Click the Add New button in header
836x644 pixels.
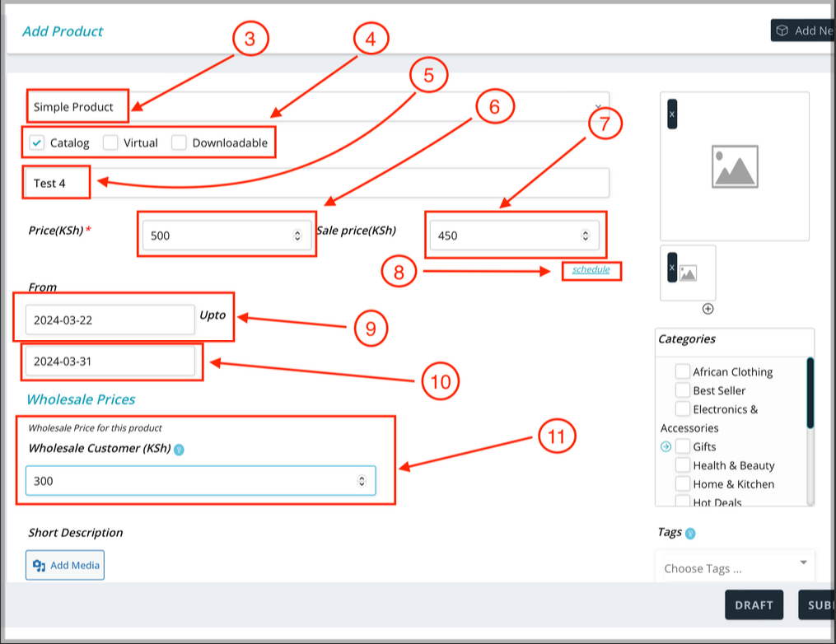803,30
